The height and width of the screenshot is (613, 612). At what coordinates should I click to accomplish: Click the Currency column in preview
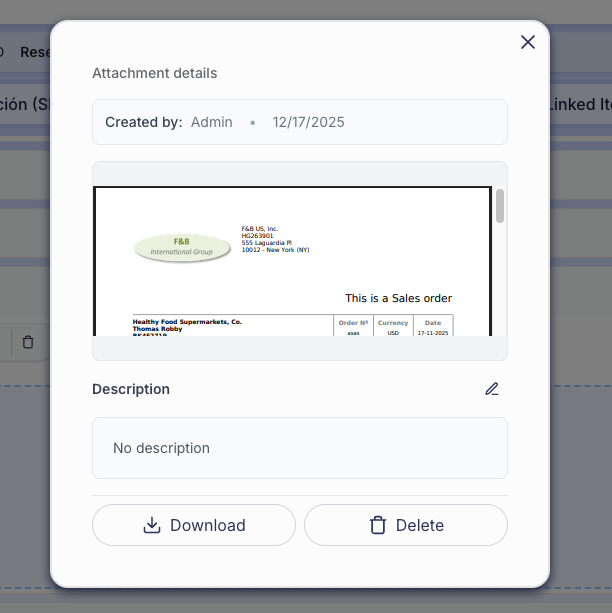click(393, 323)
